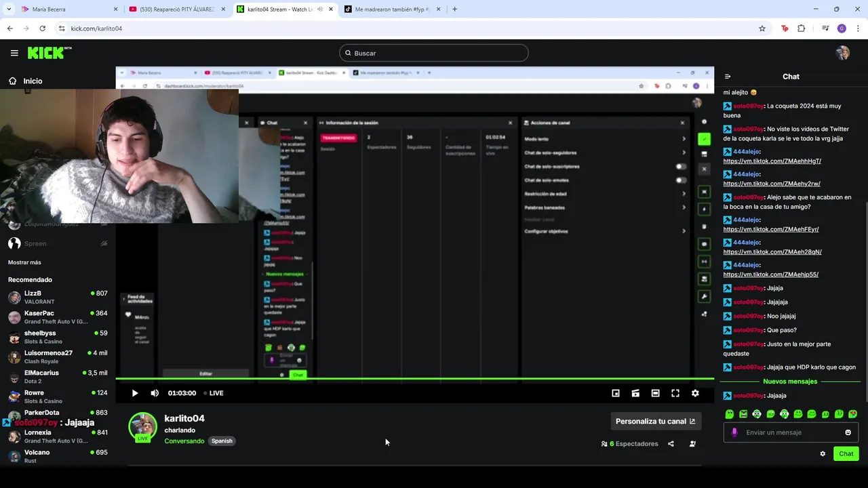Open clip creation icon in player

635,393
